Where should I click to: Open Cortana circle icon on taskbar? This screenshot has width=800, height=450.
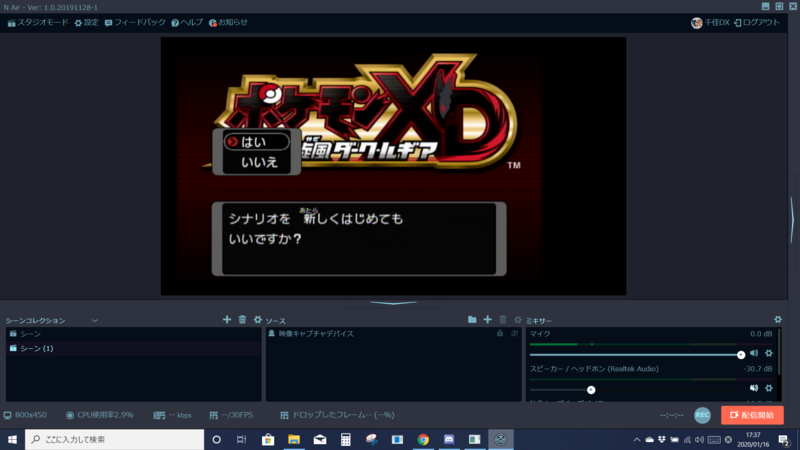[216, 439]
